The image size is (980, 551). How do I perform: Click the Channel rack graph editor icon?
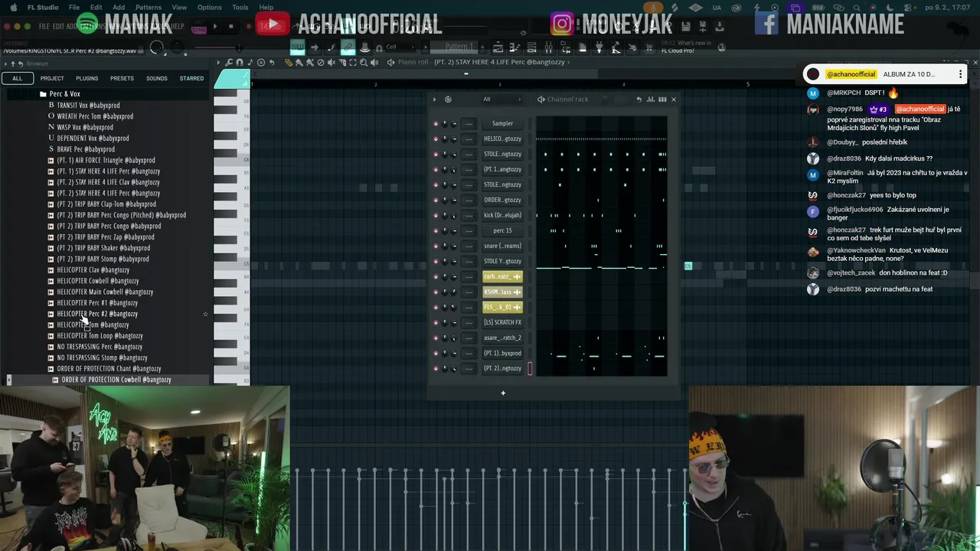coord(651,99)
